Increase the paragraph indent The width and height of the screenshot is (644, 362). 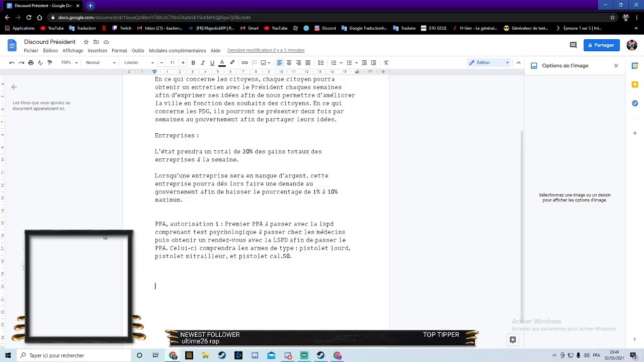[x=373, y=63]
